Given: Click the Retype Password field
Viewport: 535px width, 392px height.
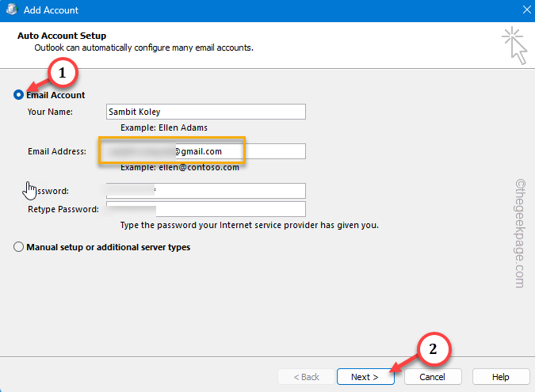Looking at the screenshot, I should coord(205,209).
